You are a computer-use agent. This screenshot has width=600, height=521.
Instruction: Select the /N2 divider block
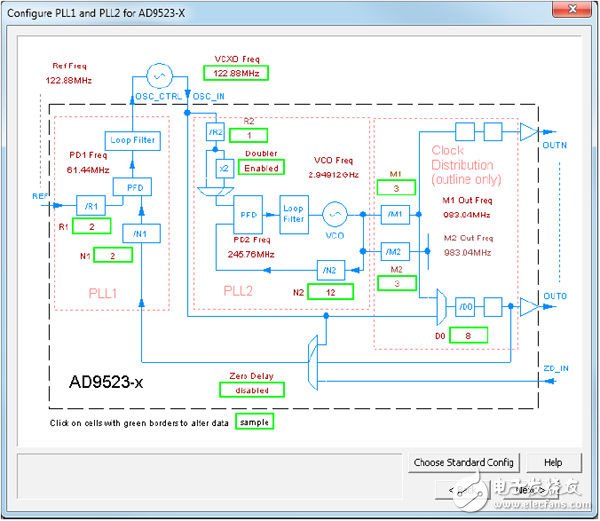pos(331,269)
